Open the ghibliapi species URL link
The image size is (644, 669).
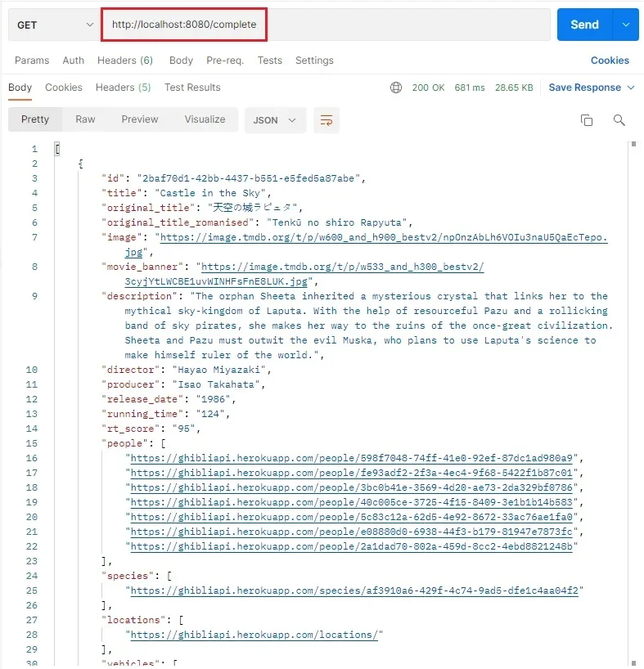(x=354, y=590)
